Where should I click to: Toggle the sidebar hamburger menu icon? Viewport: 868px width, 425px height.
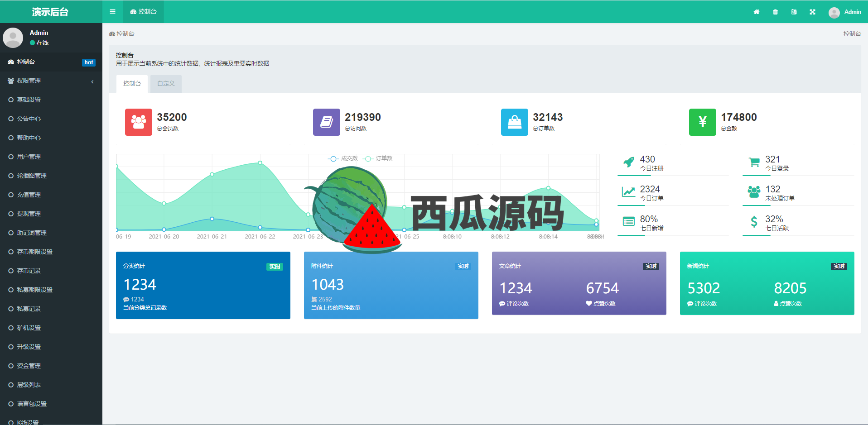point(112,12)
